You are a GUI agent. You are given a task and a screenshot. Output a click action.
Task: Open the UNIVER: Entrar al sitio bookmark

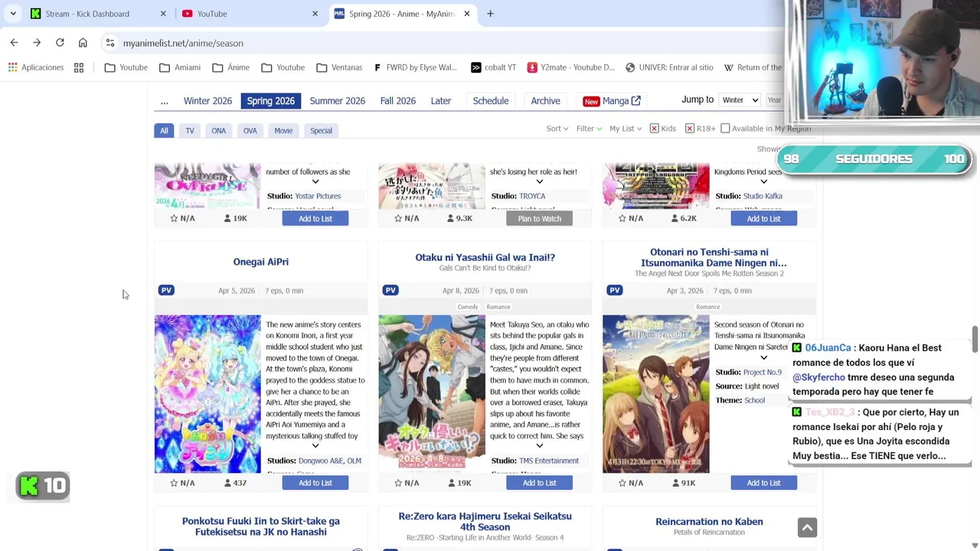tap(669, 67)
